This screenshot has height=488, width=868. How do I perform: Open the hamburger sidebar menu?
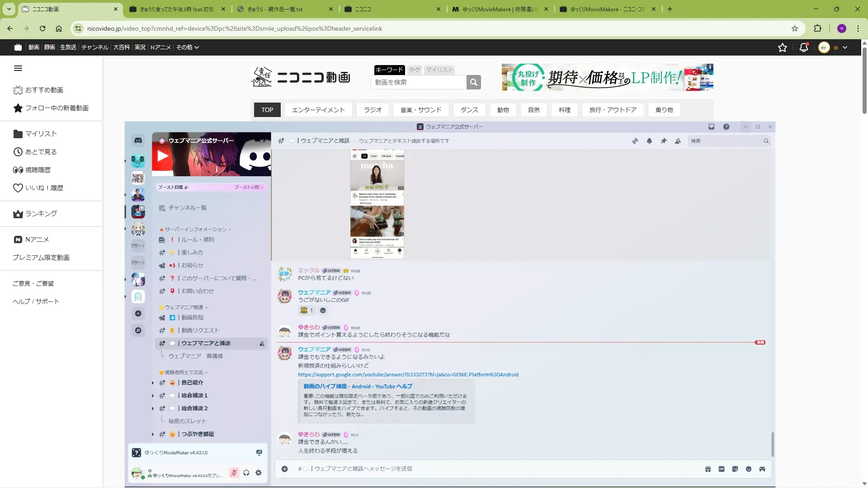pyautogui.click(x=18, y=68)
